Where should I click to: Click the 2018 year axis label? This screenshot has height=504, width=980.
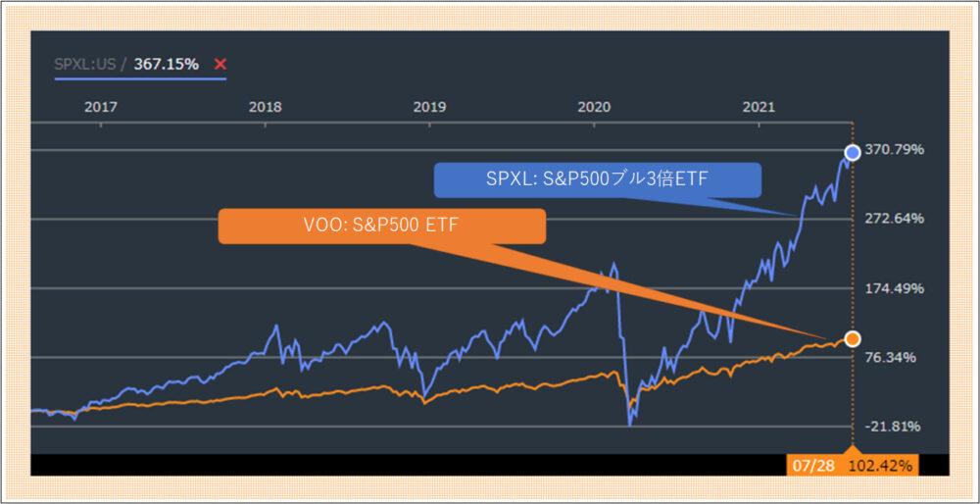tap(265, 108)
